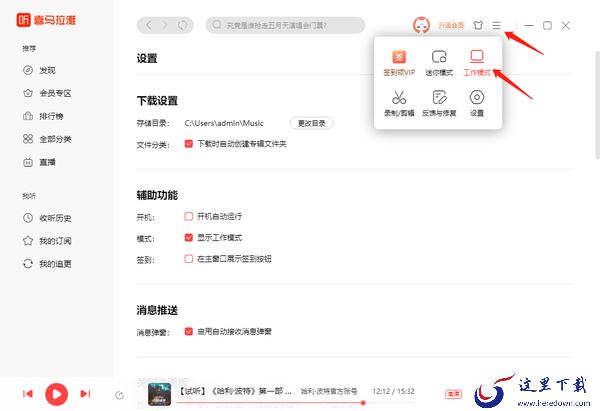Viewport: 600px width, 411px height.
Task: Enable 在主窗口展示签到按钮 checkbox
Action: pyautogui.click(x=189, y=259)
